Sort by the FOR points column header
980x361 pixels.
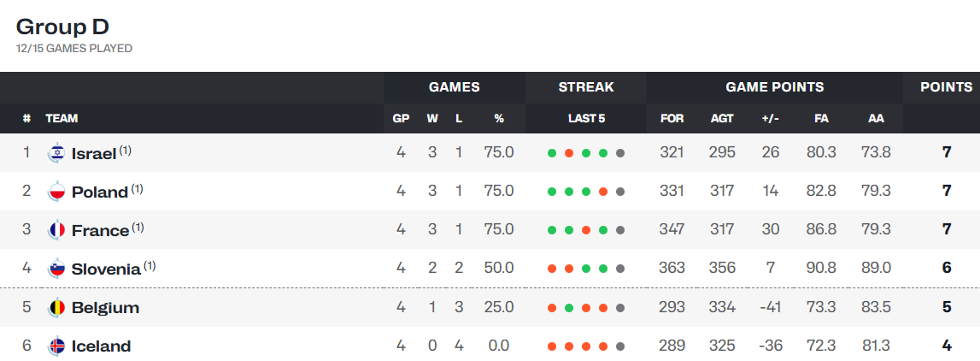coord(672,118)
